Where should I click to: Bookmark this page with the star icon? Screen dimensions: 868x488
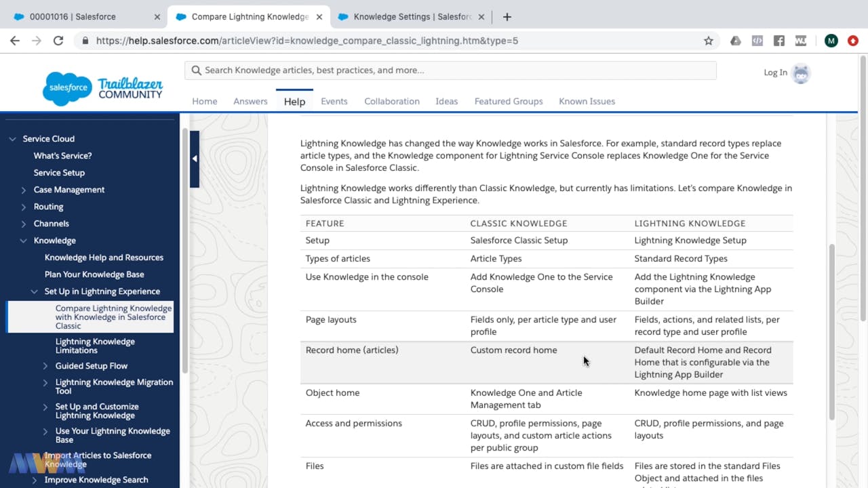[709, 41]
